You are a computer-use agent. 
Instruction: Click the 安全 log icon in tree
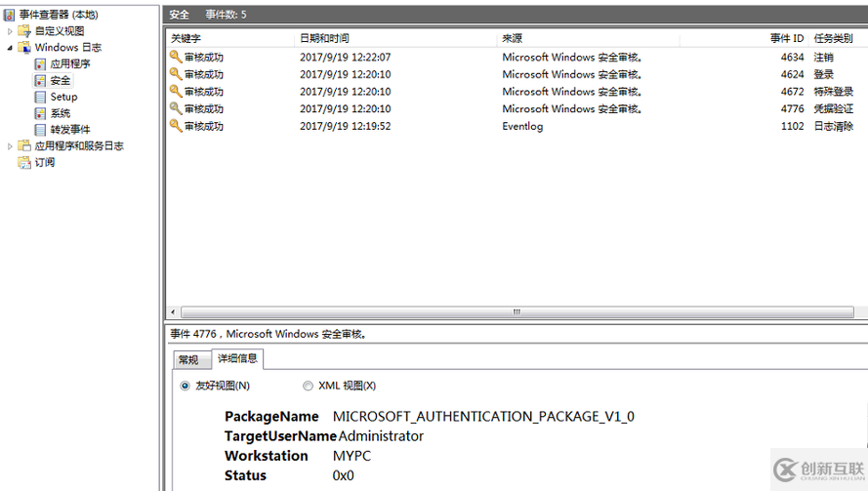[40, 80]
